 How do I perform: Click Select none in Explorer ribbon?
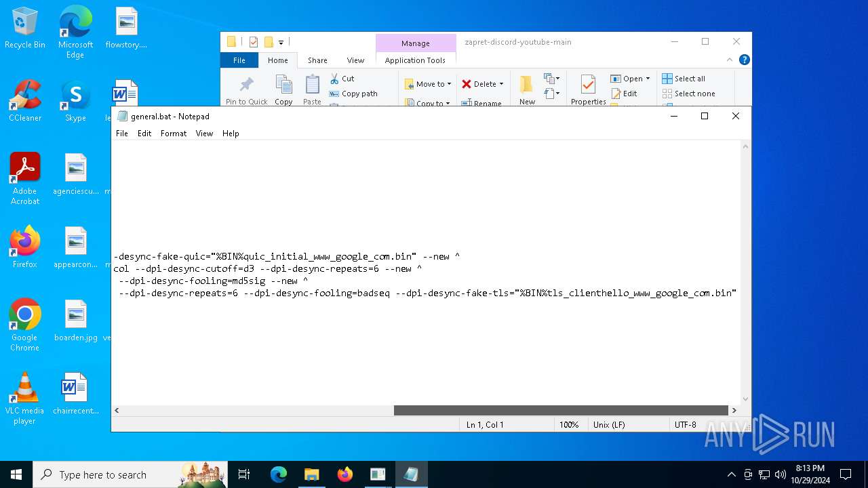[x=688, y=94]
